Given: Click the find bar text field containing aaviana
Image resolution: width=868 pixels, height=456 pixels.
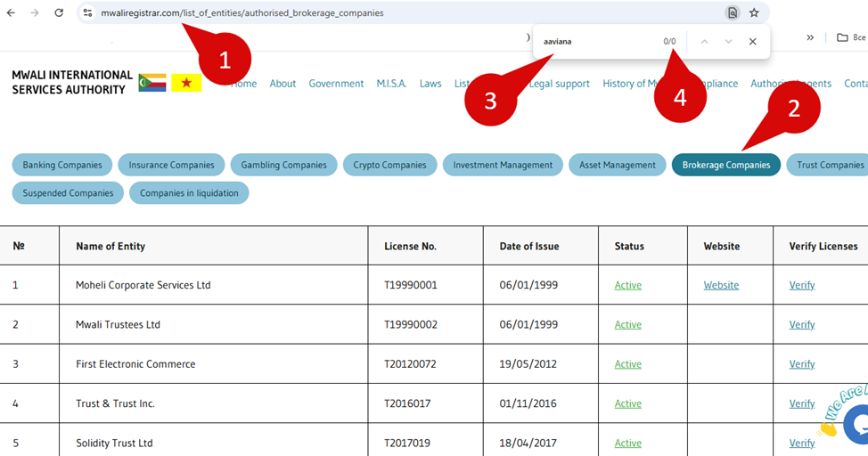Looking at the screenshot, I should 598,42.
